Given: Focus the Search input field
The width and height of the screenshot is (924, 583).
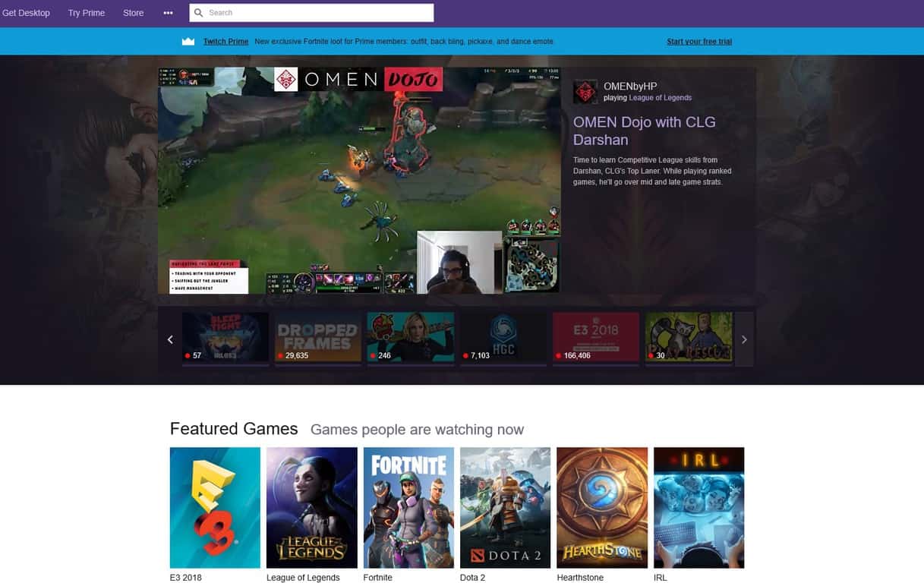Looking at the screenshot, I should click(x=311, y=13).
